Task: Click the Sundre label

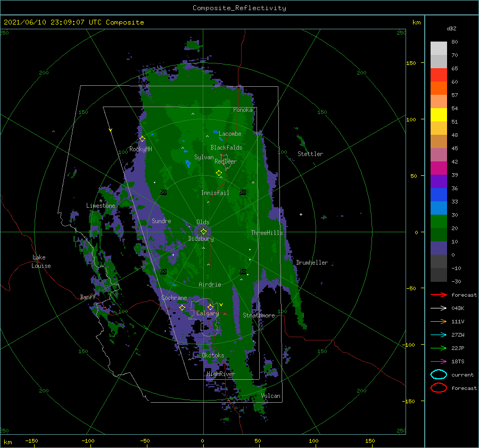Action: click(161, 221)
